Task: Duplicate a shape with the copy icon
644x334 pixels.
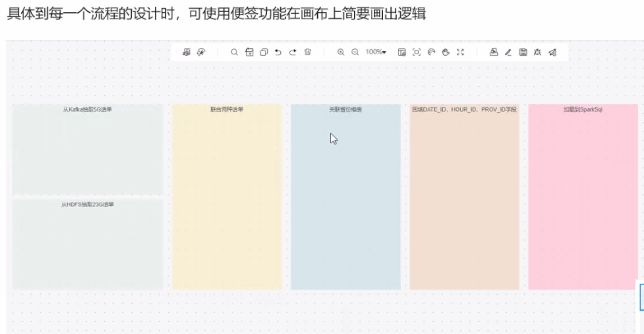Action: click(x=263, y=52)
